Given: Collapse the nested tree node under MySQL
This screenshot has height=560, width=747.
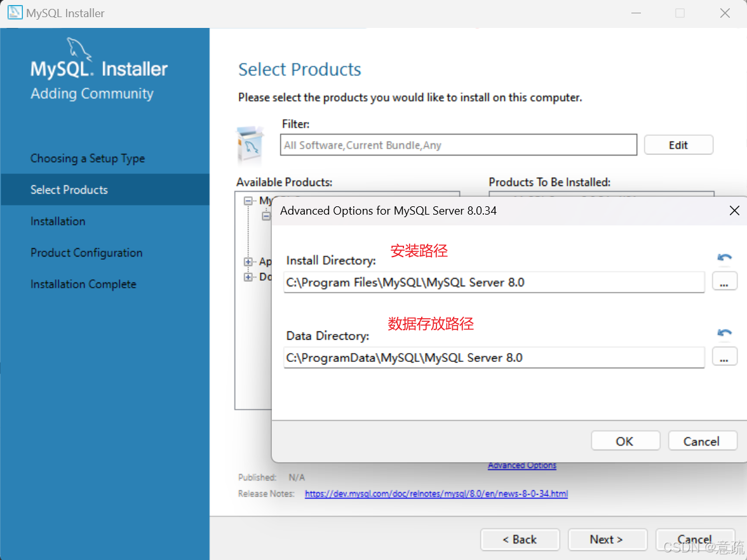Looking at the screenshot, I should [266, 216].
